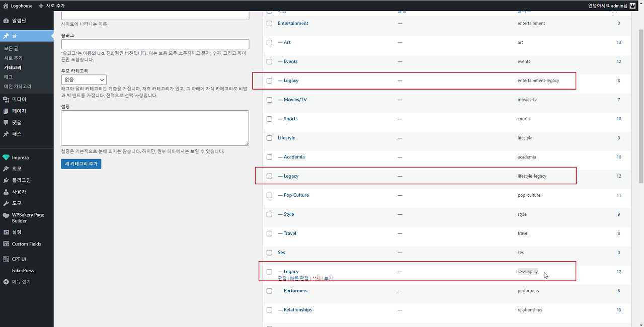Click the plus icon for 새로 추가
The width and height of the screenshot is (644, 327).
pyautogui.click(x=41, y=6)
